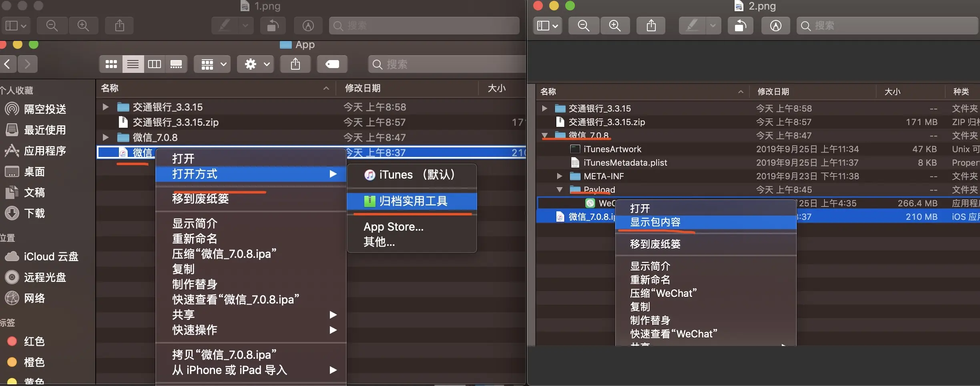The image size is (980, 386).
Task: Click zoom in in the 2.png Preview toolbar
Action: [615, 26]
